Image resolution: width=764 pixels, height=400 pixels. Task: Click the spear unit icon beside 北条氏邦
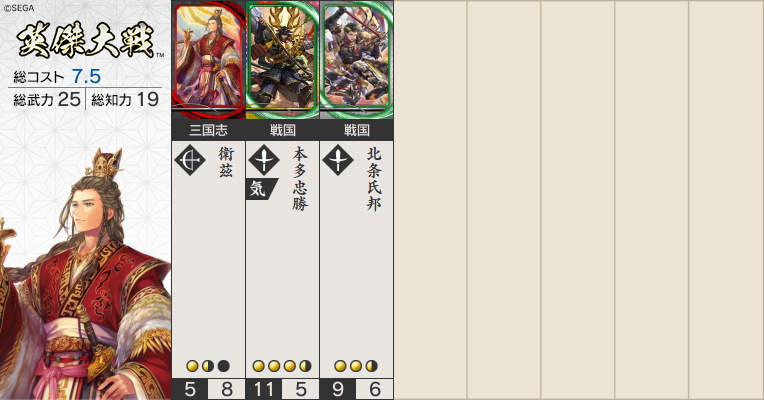(338, 160)
